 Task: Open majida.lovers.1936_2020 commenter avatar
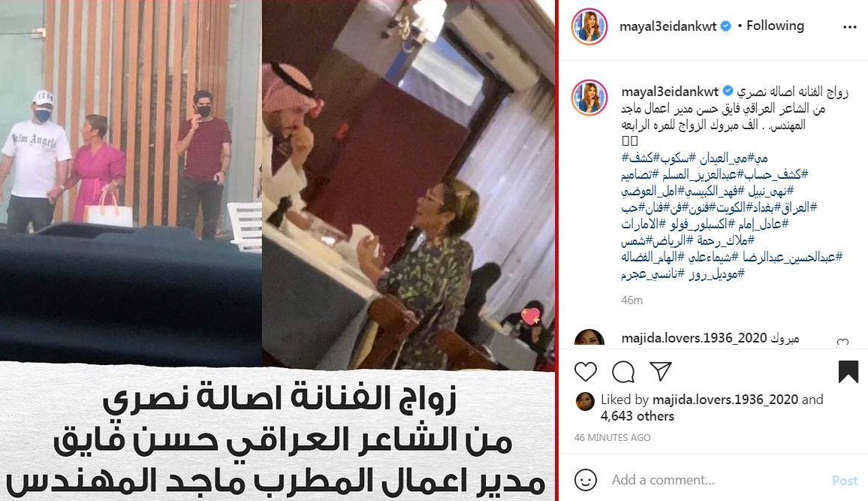click(x=589, y=338)
